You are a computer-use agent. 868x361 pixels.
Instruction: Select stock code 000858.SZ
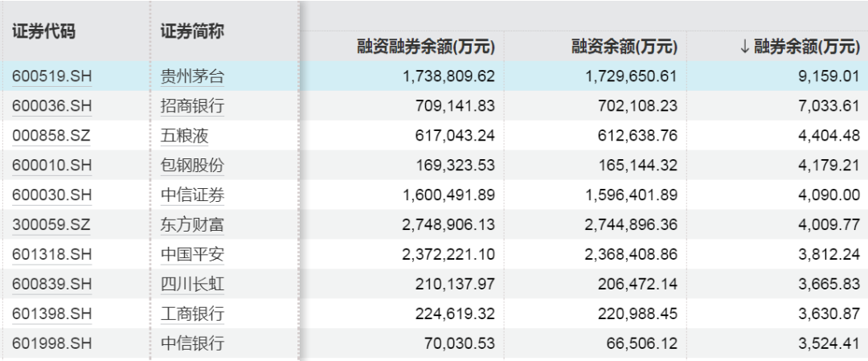tap(51, 136)
